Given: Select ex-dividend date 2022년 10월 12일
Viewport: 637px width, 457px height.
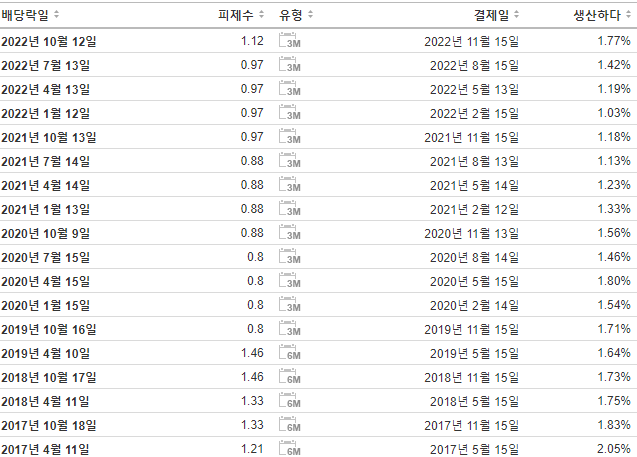Looking at the screenshot, I should pyautogui.click(x=49, y=41).
